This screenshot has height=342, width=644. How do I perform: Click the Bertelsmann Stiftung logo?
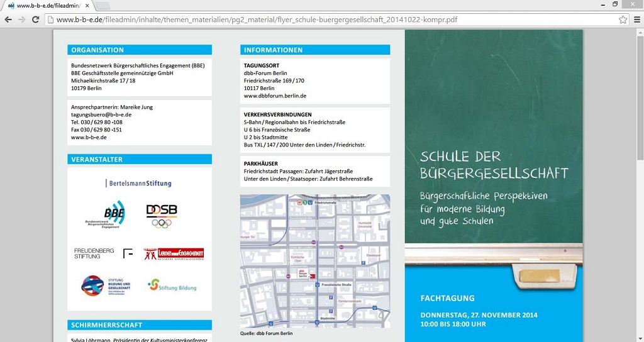(x=139, y=184)
